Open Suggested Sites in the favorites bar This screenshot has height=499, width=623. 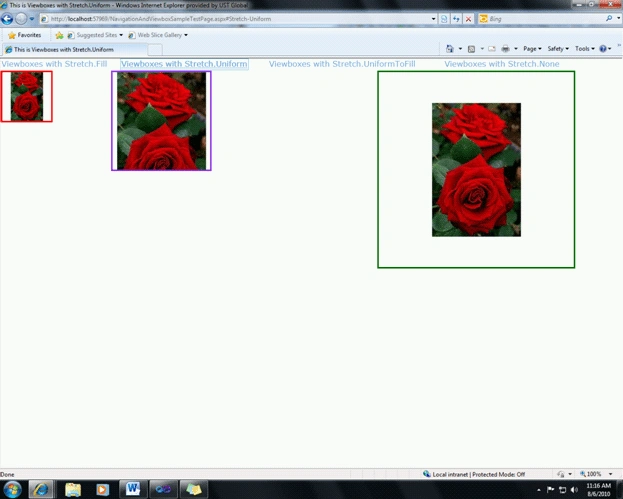click(x=95, y=35)
